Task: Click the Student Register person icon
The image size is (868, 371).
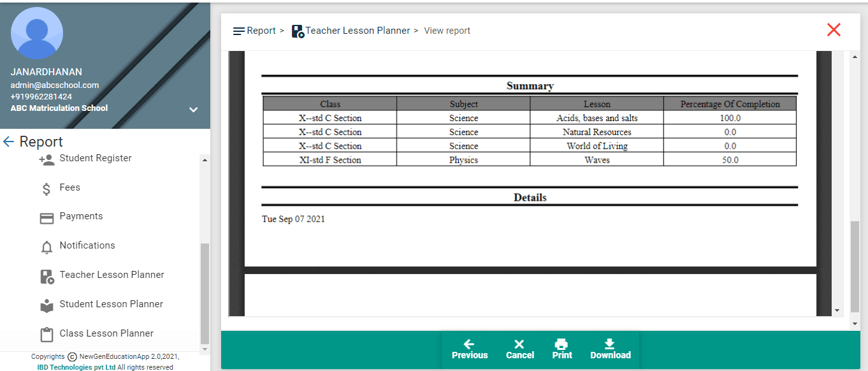Action: pos(47,159)
